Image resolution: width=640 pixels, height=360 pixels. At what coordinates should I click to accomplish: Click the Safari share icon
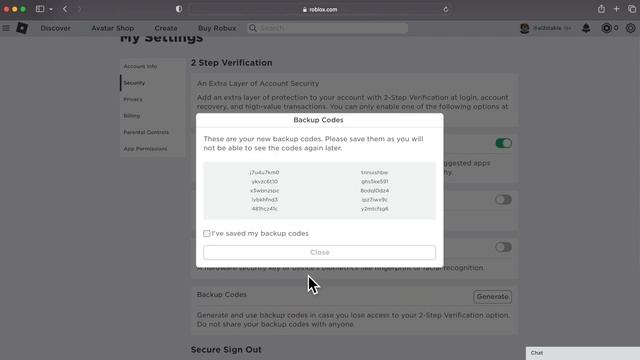click(601, 9)
